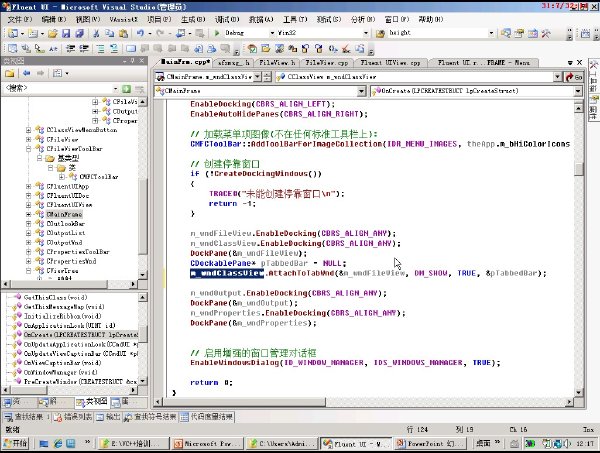This screenshot has height=453, width=600.
Task: Open 查找符号结果 tab
Action: click(150, 417)
